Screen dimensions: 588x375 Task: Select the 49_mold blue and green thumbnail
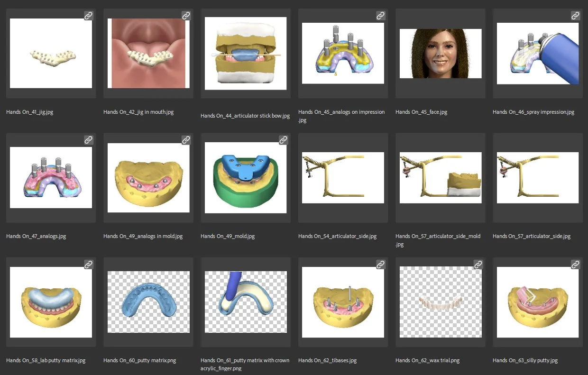click(x=246, y=178)
